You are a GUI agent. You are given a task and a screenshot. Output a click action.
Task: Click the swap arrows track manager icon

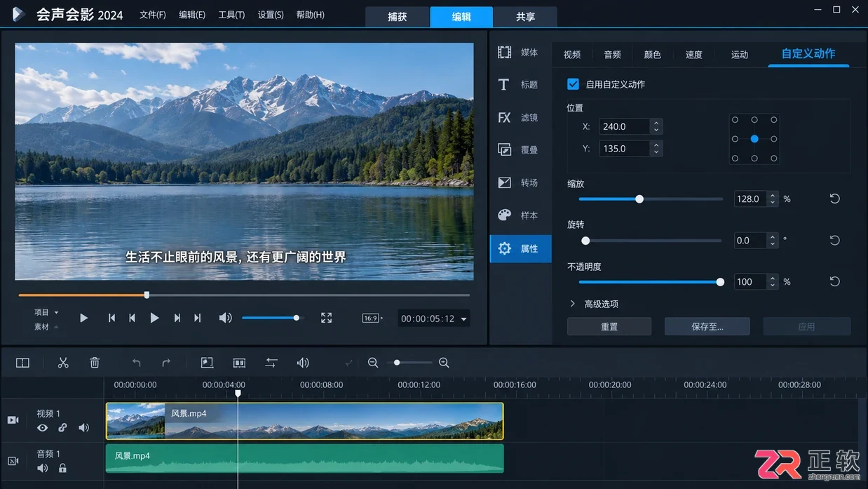tap(271, 363)
